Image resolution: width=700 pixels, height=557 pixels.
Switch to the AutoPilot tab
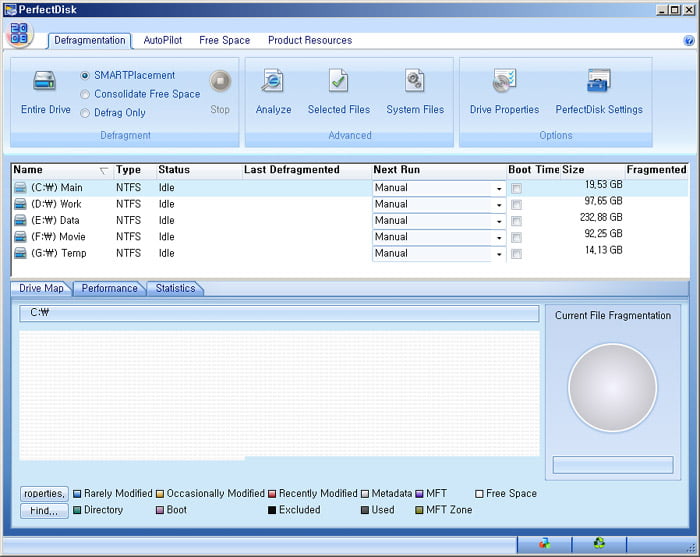coord(163,41)
